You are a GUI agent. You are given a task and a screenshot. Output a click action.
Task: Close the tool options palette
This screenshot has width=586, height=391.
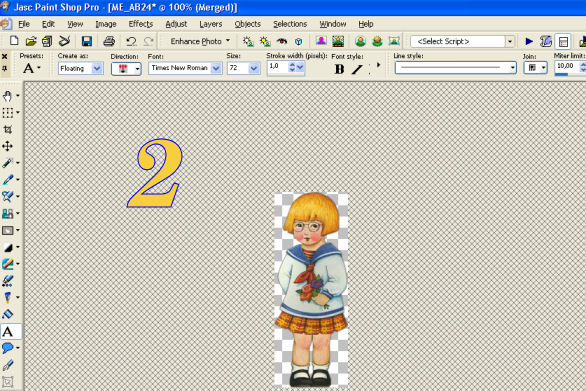(x=4, y=57)
